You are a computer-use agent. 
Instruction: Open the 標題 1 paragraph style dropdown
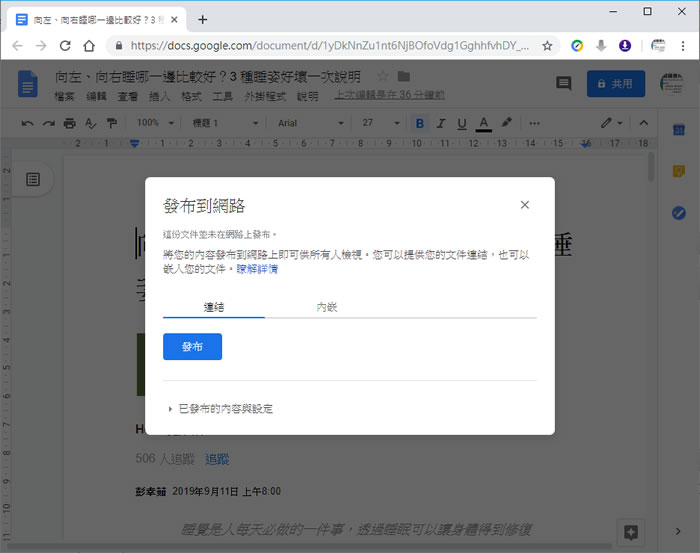click(225, 123)
